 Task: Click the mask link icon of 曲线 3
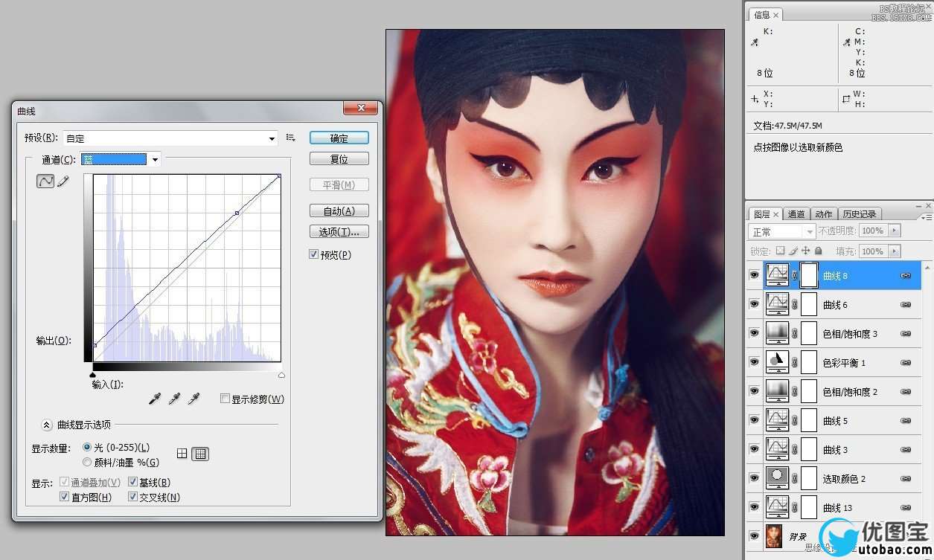point(794,450)
